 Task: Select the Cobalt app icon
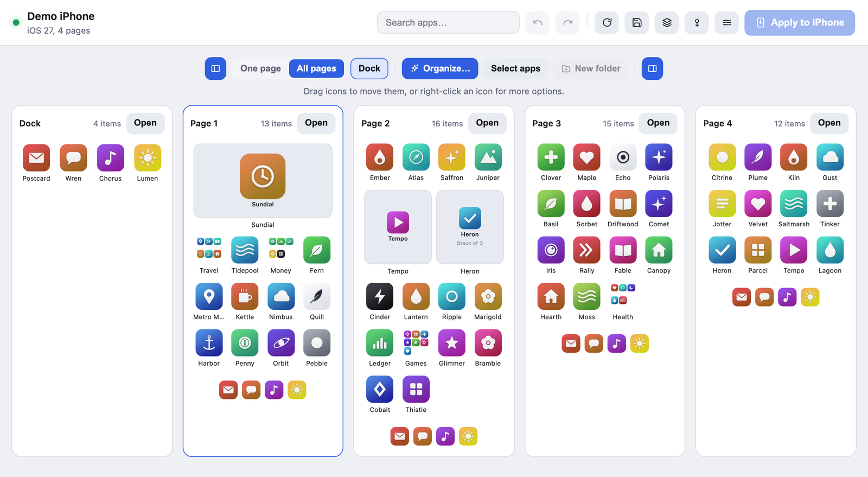pos(380,389)
